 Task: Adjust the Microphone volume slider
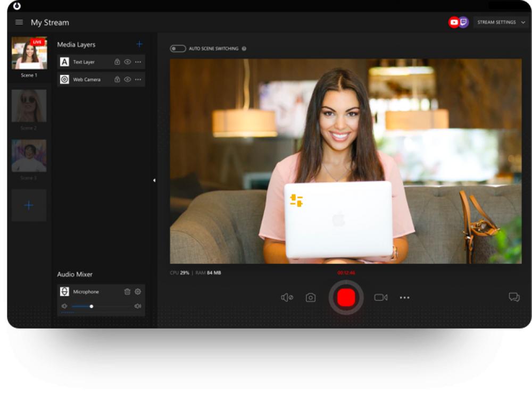(x=91, y=306)
